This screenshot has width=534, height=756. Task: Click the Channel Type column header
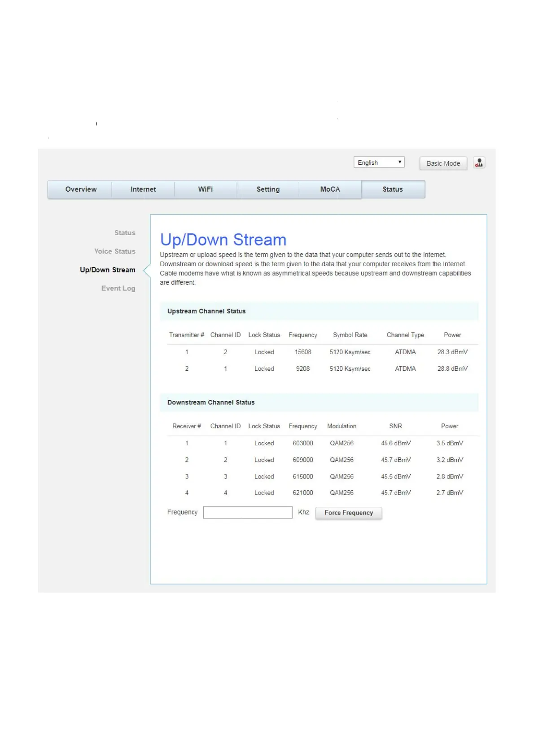pyautogui.click(x=405, y=335)
